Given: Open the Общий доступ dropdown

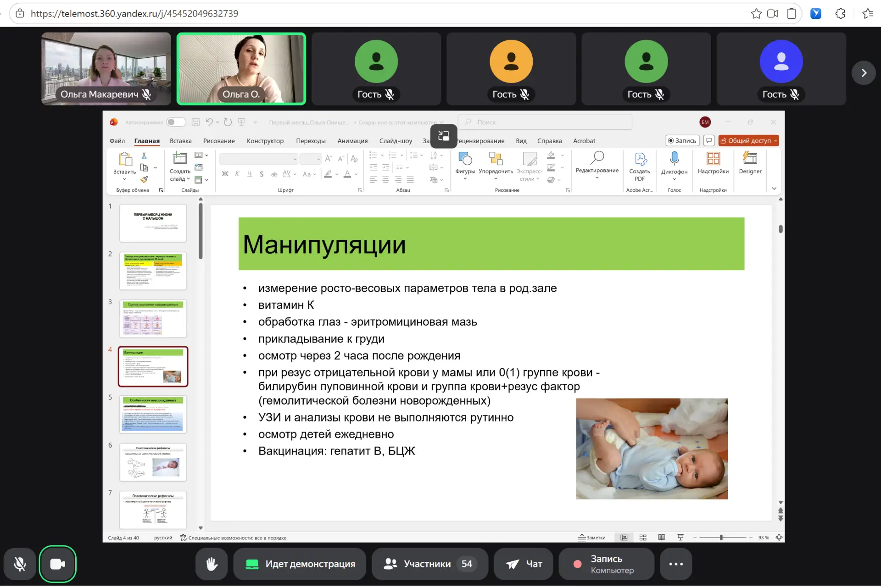Looking at the screenshot, I should pyautogui.click(x=748, y=141).
